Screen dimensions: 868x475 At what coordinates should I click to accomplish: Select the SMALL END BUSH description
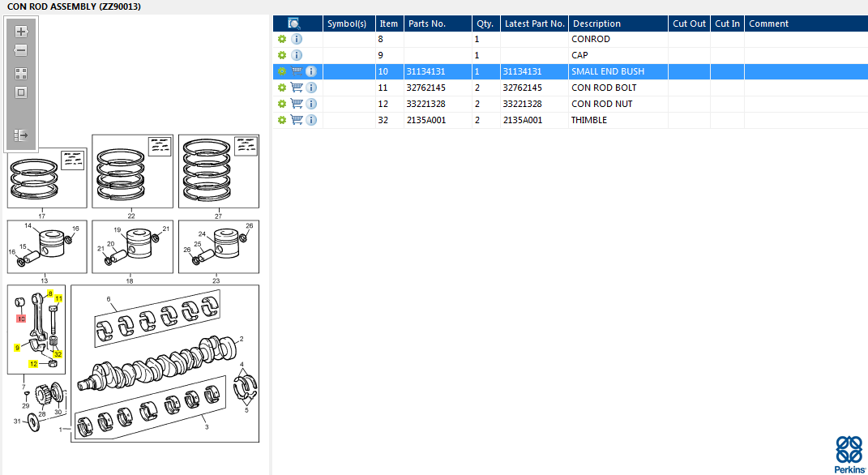[x=618, y=71]
